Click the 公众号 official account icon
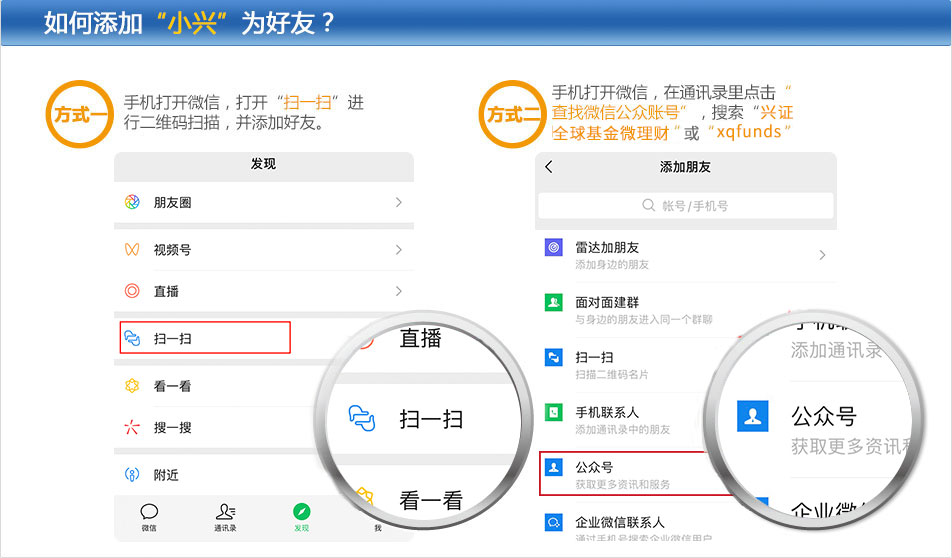 click(x=554, y=467)
